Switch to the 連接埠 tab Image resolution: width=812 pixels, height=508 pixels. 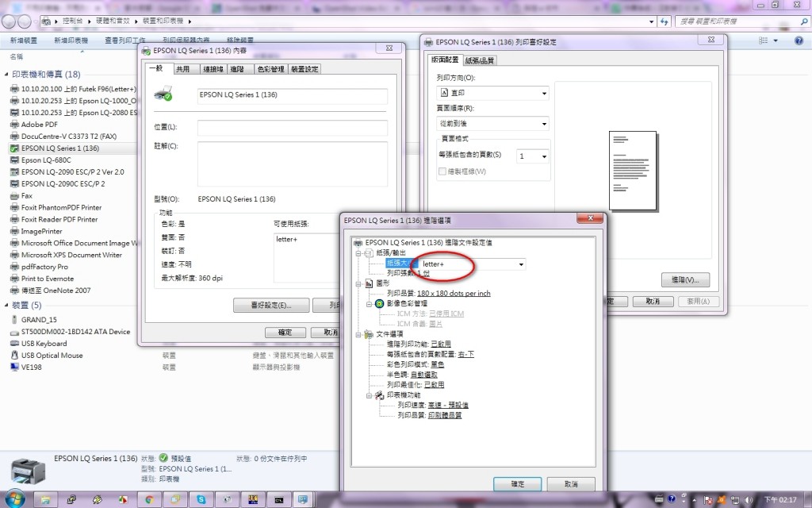coord(213,69)
